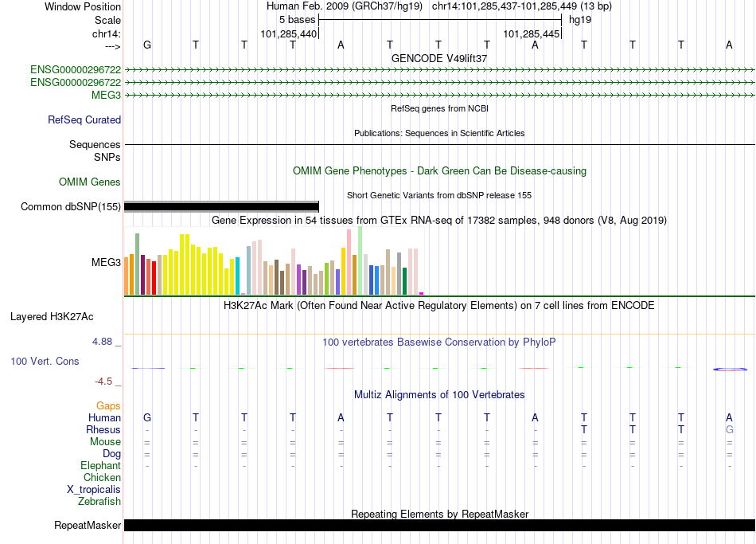Image resolution: width=756 pixels, height=544 pixels.
Task: Click the '5 bases' scale bar label
Action: pos(297,20)
